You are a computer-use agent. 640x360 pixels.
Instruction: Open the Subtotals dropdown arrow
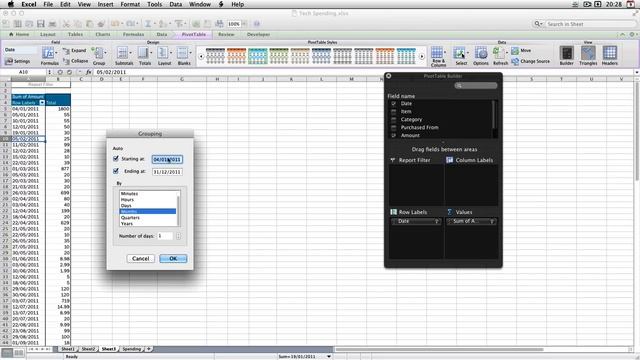coord(131,53)
